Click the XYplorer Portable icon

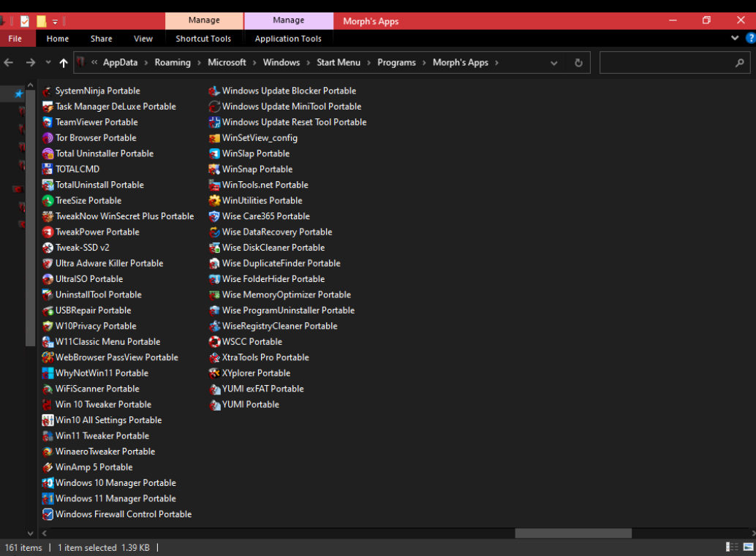click(214, 373)
